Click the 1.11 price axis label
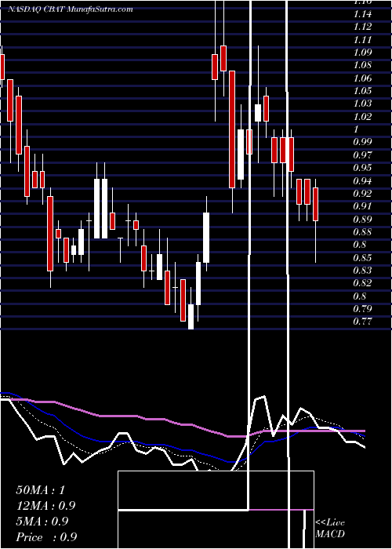 coord(362,40)
